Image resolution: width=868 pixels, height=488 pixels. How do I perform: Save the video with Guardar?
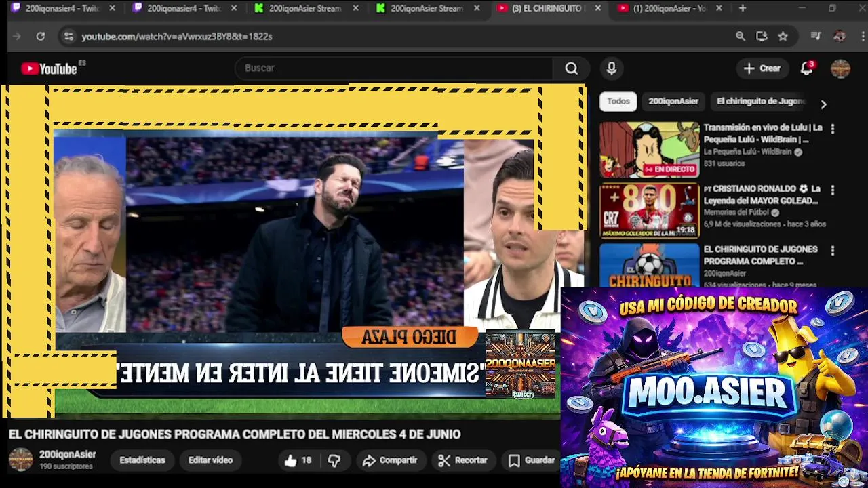click(x=532, y=460)
